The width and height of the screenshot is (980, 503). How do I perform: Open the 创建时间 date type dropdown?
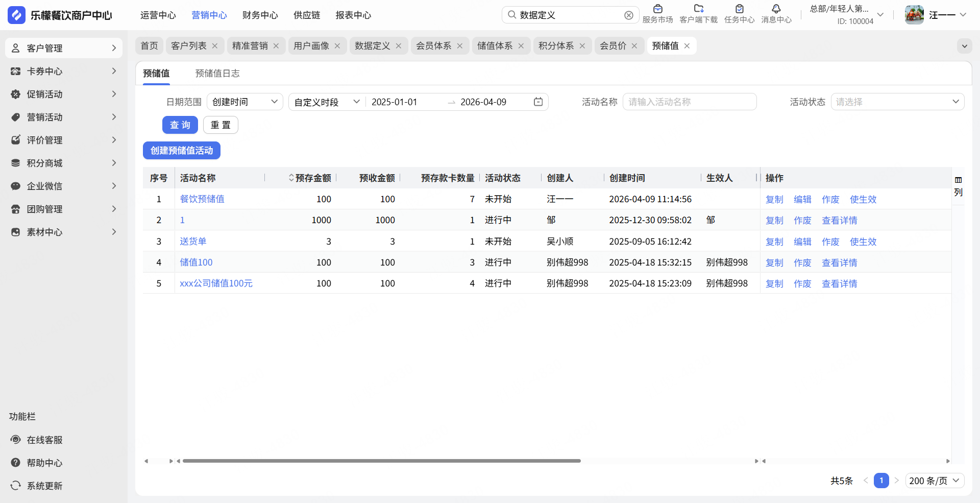(x=244, y=102)
